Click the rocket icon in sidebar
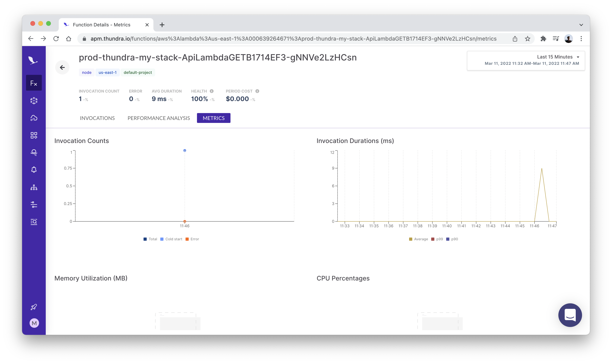This screenshot has height=364, width=612. (x=34, y=307)
